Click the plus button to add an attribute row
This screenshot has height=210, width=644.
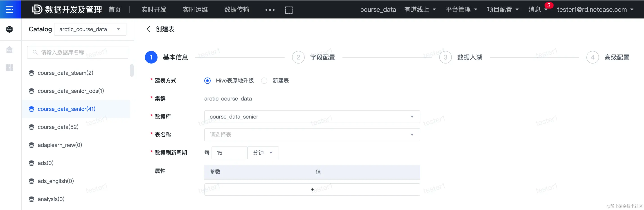point(312,189)
